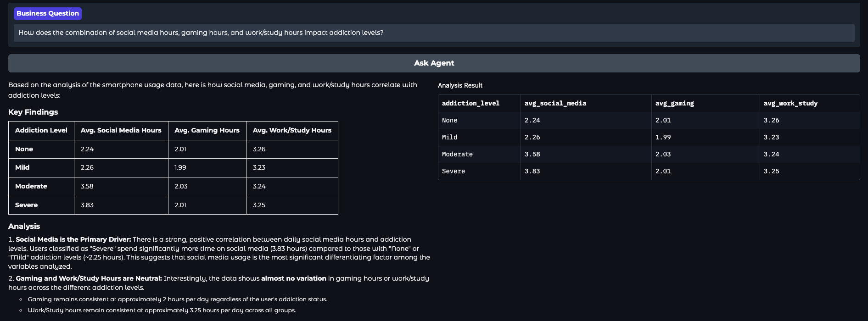Click the Ask Agent button
Image resolution: width=868 pixels, height=321 pixels.
click(x=434, y=63)
